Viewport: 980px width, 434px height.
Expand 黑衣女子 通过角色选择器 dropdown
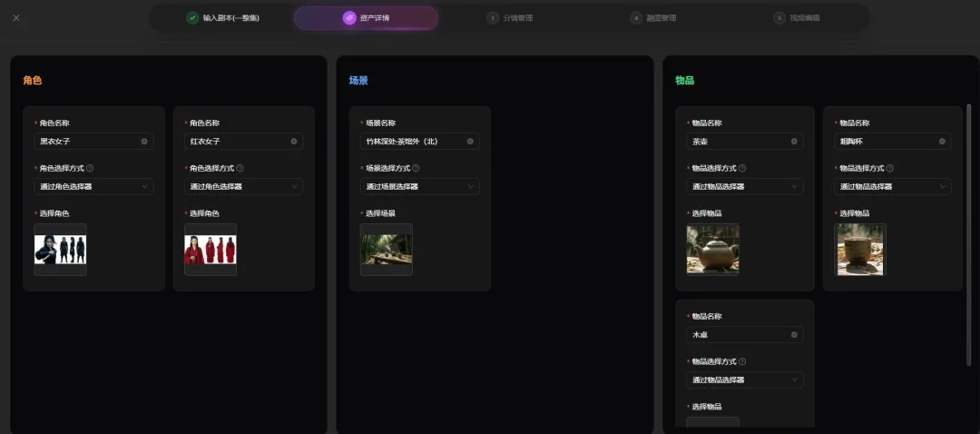coord(93,186)
